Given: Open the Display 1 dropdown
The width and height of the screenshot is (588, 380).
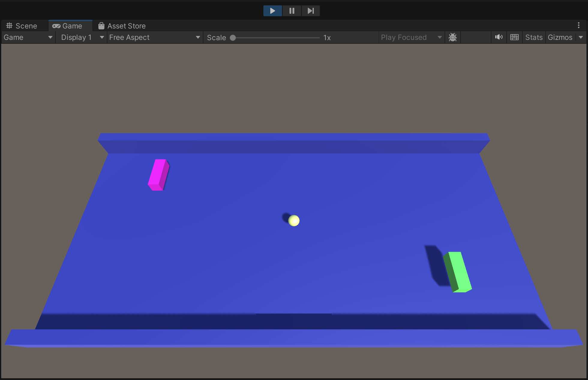Looking at the screenshot, I should point(82,37).
